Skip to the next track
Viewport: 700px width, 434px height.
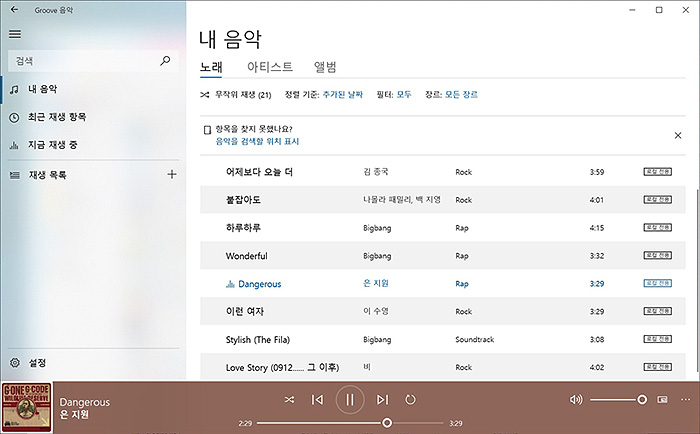382,400
